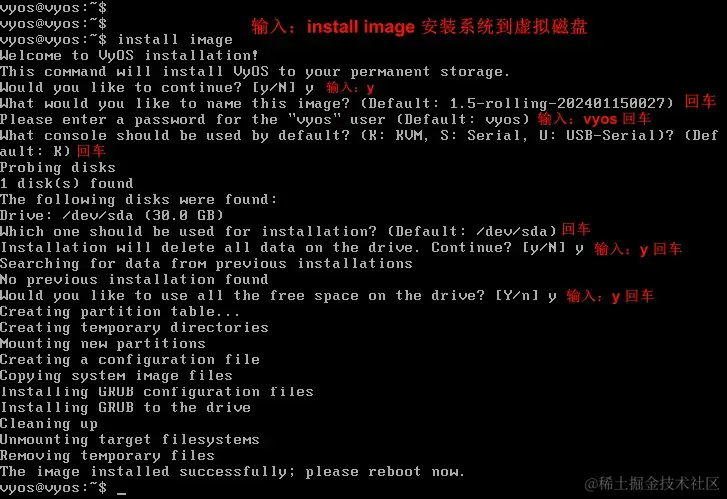
Task: Click the 'Welcome to VyOS installation!' line
Action: pyautogui.click(x=129, y=56)
